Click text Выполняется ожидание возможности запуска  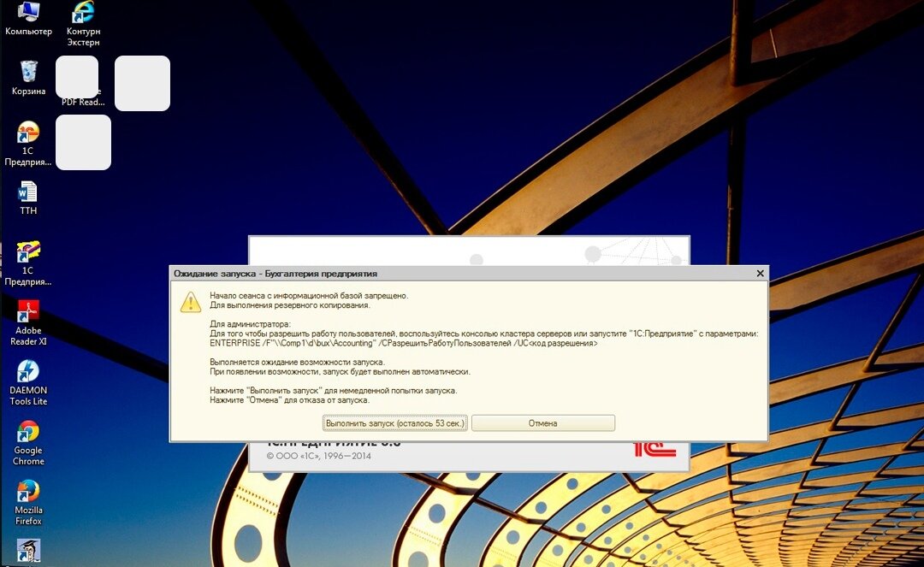pos(297,362)
